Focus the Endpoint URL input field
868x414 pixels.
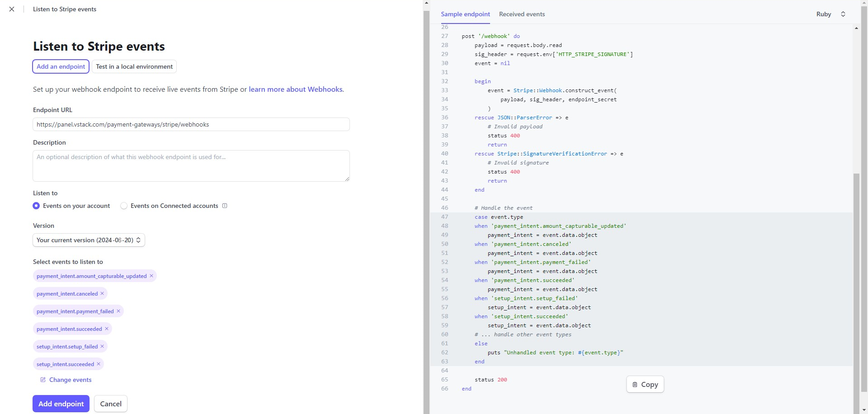coord(191,124)
